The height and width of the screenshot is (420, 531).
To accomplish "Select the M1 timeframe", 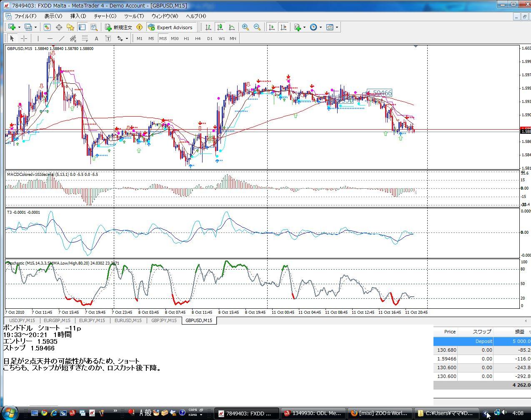I will [x=140, y=38].
